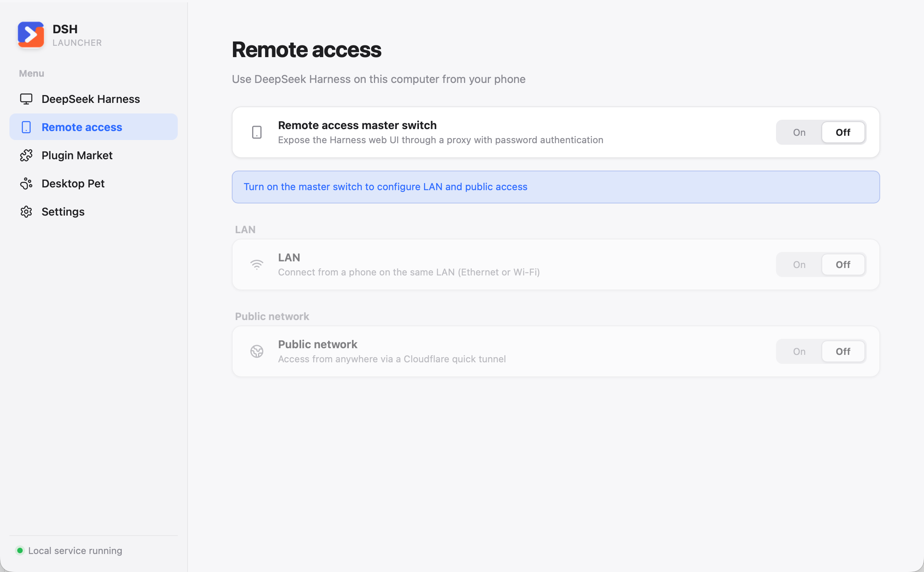Click the Wi-Fi icon in LAN card

click(x=257, y=264)
